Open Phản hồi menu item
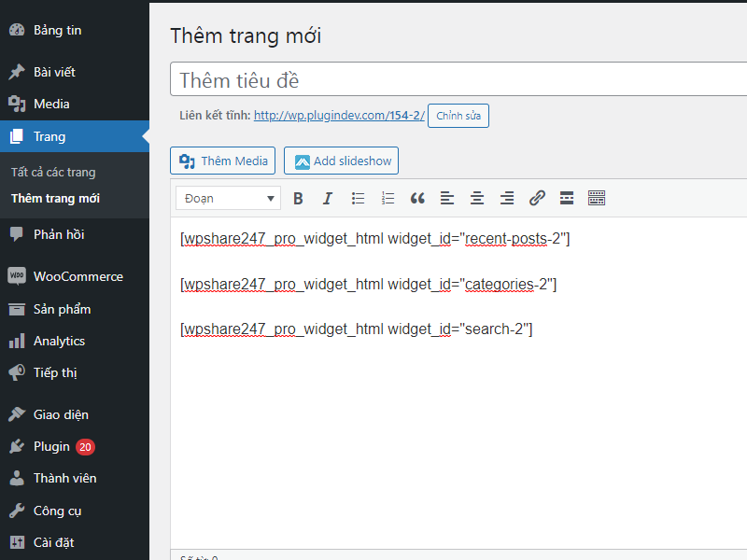This screenshot has width=747, height=560. (59, 234)
